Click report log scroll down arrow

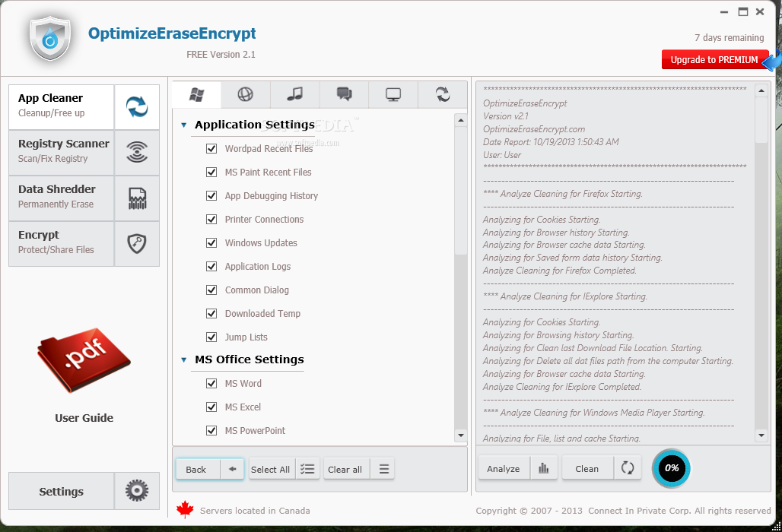pos(761,435)
